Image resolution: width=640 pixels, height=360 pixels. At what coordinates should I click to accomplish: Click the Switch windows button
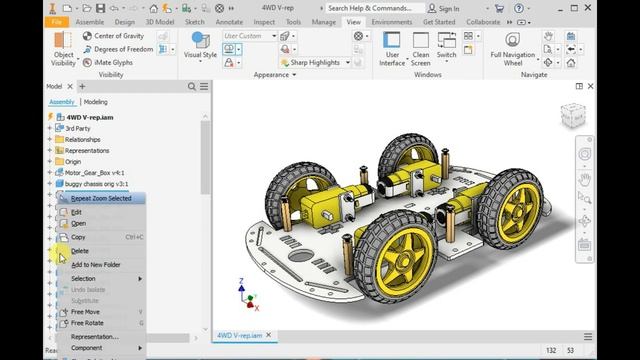click(x=446, y=47)
